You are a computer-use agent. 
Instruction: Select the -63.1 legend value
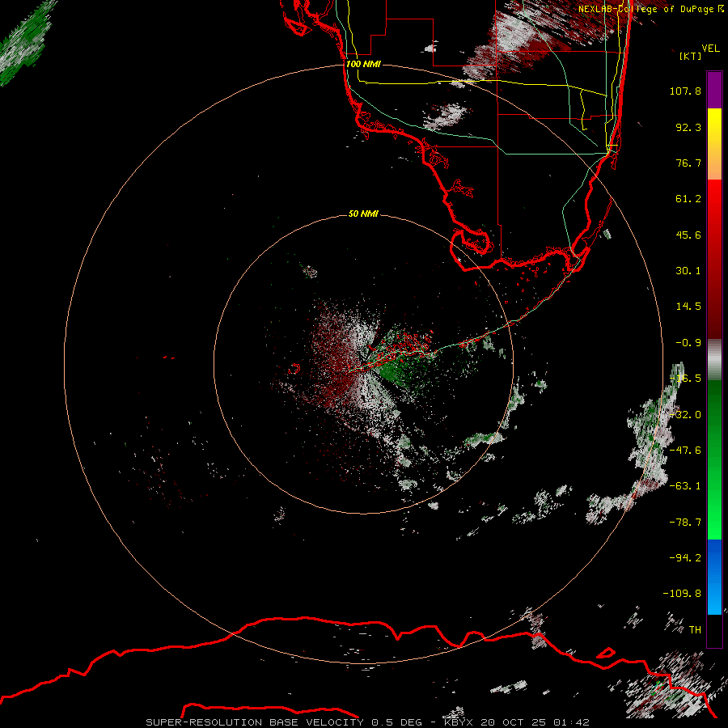click(x=685, y=486)
